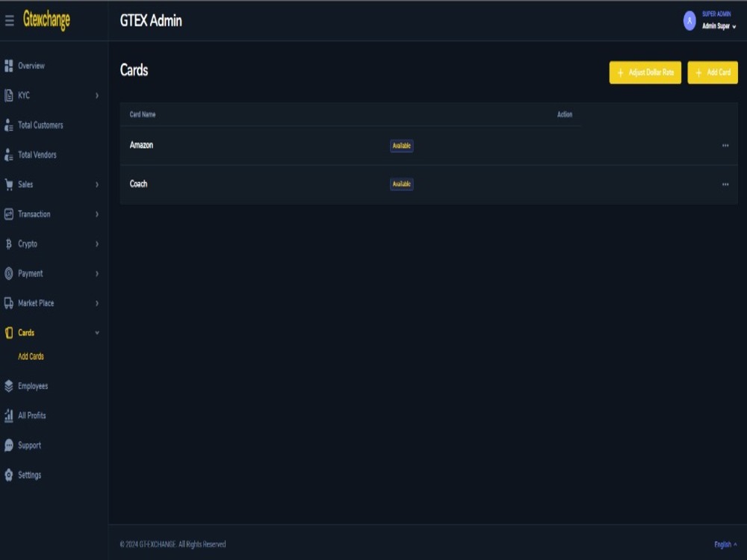
Task: Click the Add Card button
Action: [x=713, y=72]
